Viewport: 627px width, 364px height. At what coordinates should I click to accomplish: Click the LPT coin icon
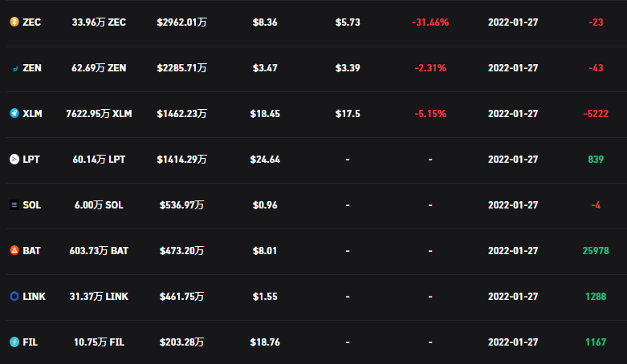click(14, 160)
